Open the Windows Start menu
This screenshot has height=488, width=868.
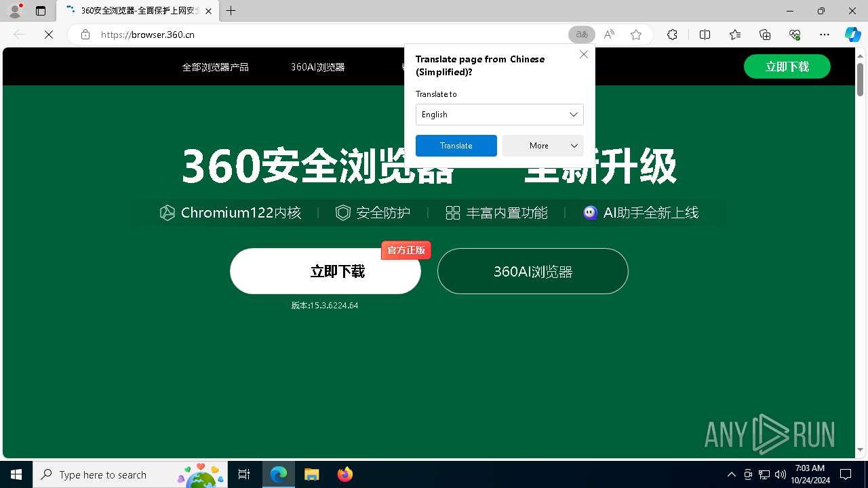coord(16,474)
